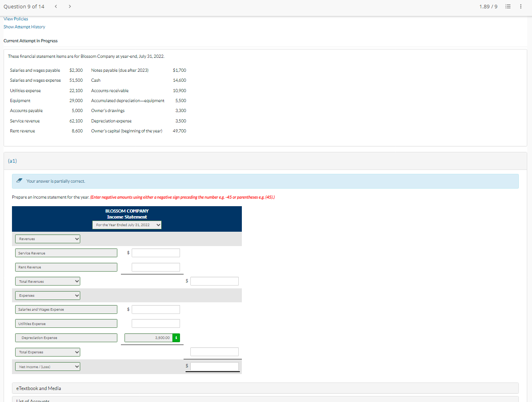Click the 3,500.00 depreciation amount field

[148, 338]
